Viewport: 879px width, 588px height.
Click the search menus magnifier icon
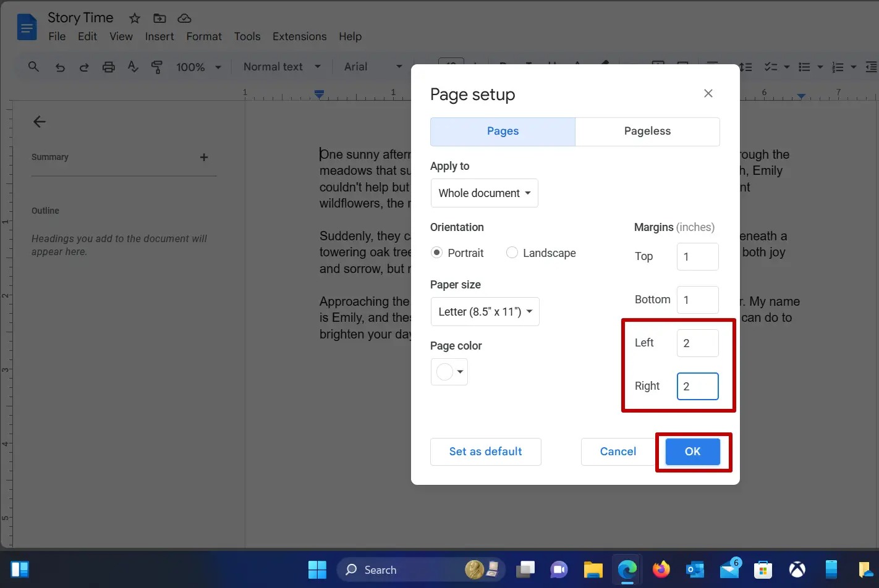pos(33,67)
